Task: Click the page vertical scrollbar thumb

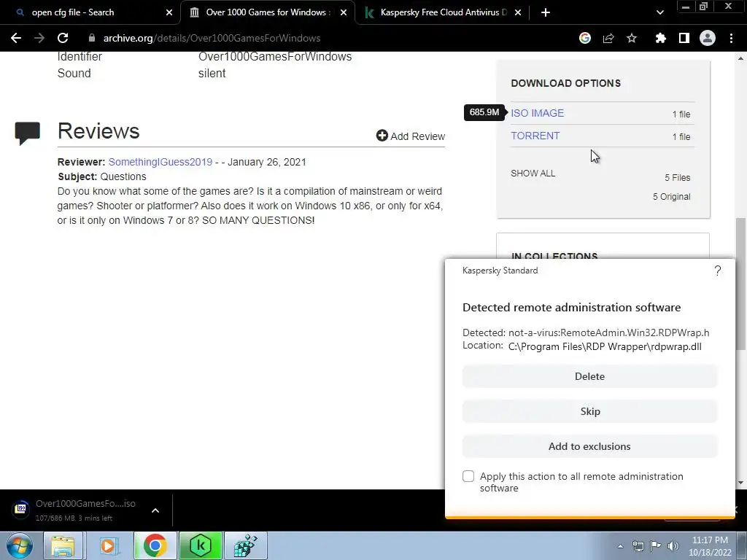Action: tap(740, 284)
